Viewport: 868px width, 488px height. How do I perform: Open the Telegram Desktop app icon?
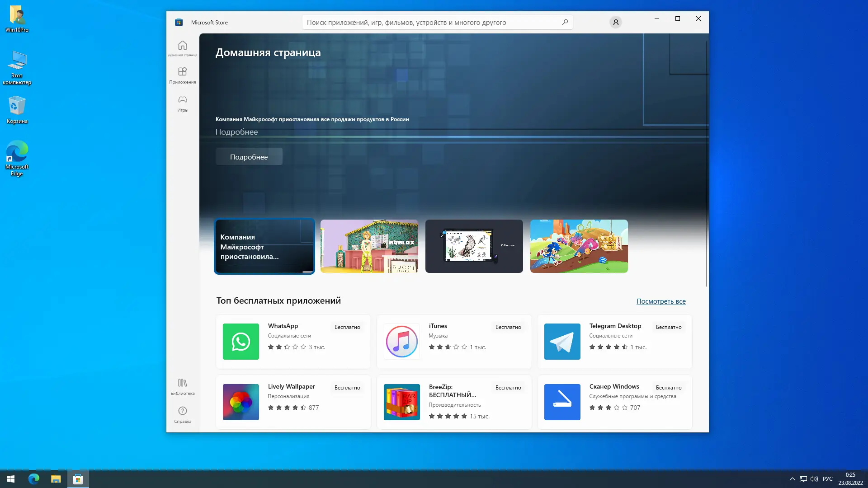(x=562, y=342)
